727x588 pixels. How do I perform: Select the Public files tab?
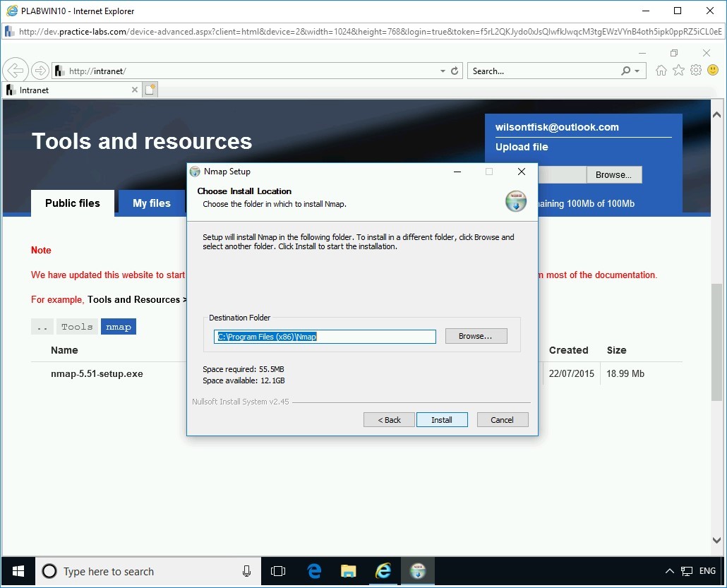click(x=72, y=203)
